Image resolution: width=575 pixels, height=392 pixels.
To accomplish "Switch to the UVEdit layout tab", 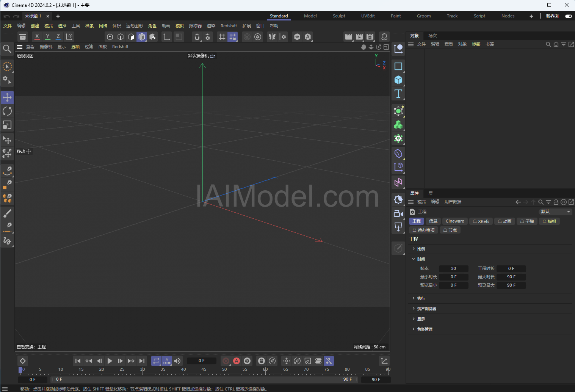I will tap(368, 16).
